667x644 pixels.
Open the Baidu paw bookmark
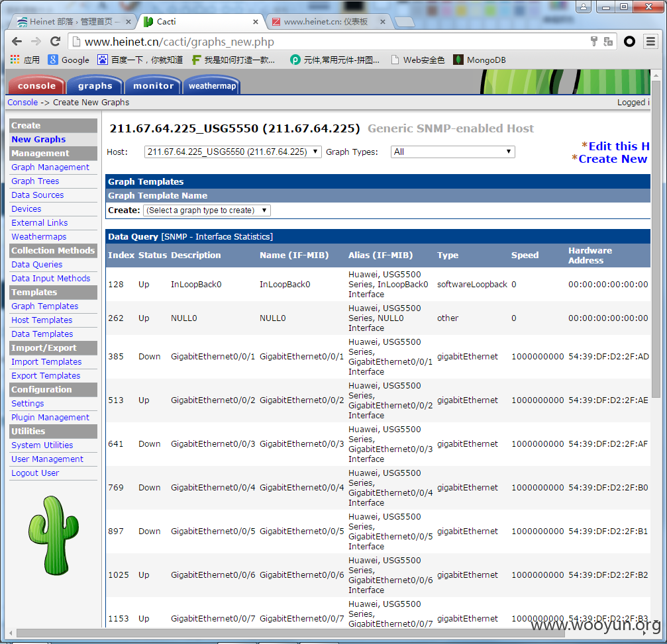140,60
